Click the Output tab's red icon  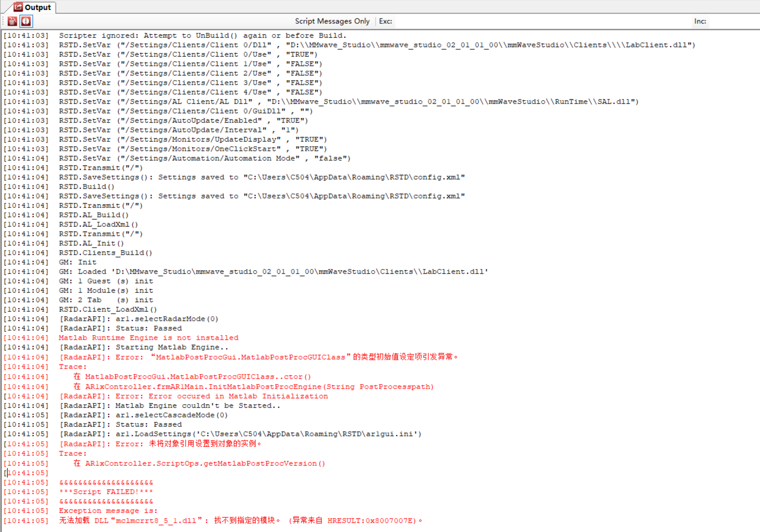pos(18,7)
